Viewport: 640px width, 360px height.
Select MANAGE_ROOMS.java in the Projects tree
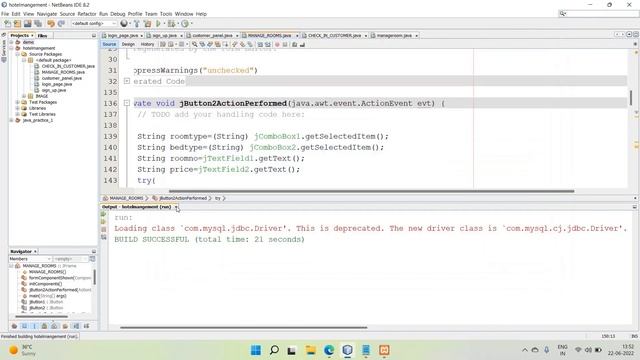pos(63,72)
